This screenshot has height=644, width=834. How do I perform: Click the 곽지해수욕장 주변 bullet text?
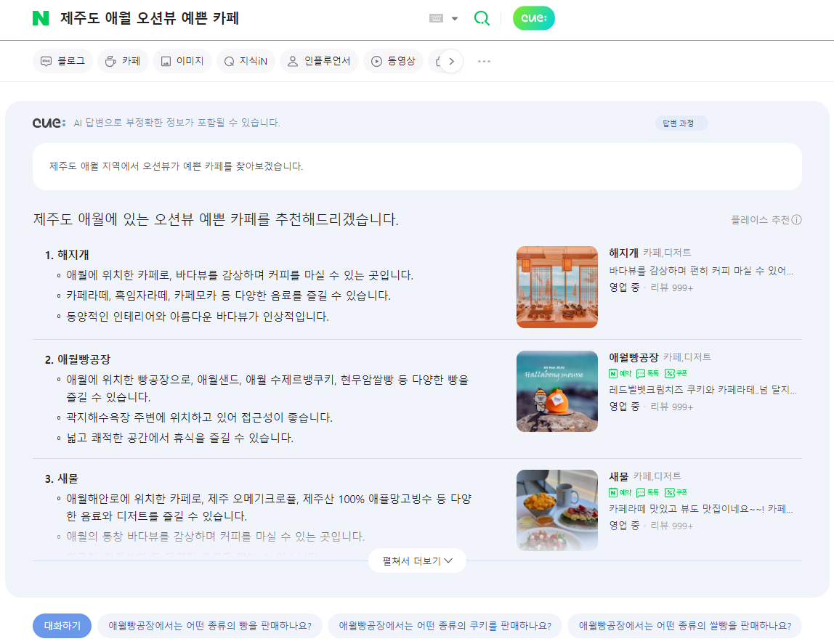200,417
